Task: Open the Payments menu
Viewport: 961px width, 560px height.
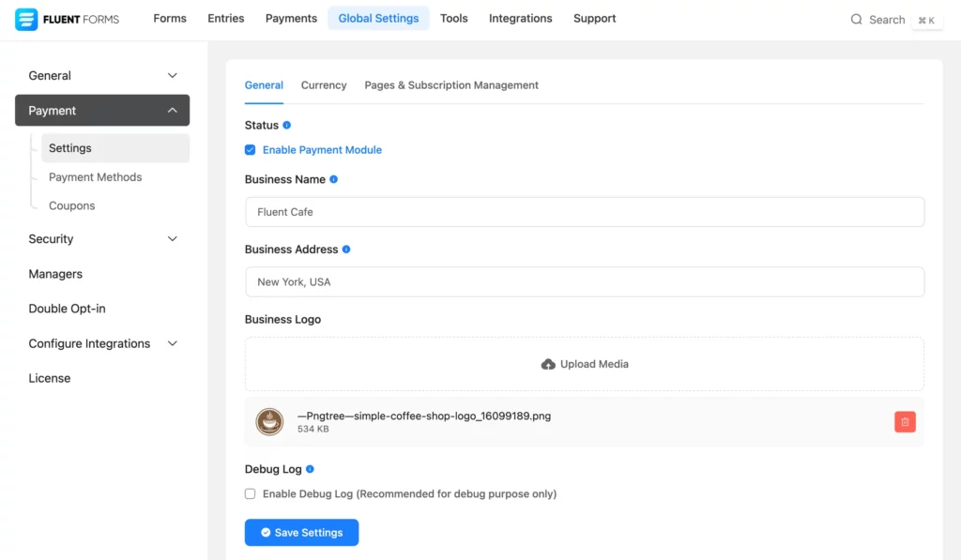Action: pyautogui.click(x=291, y=19)
